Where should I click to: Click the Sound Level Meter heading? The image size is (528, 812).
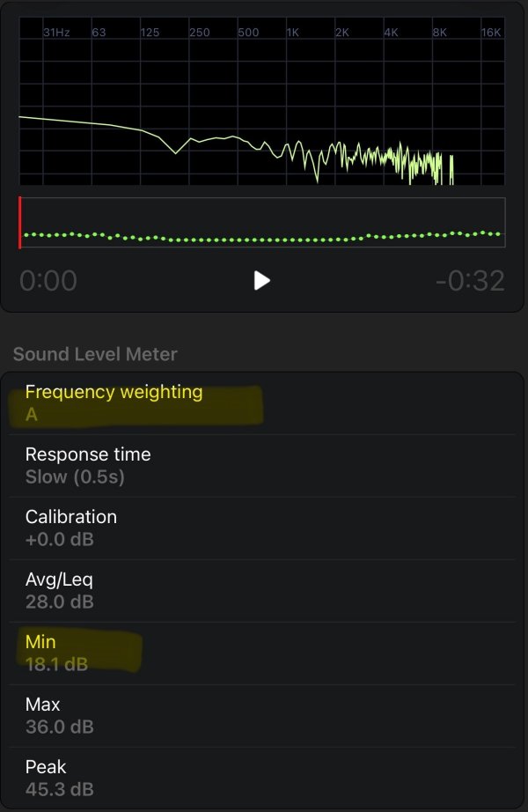click(x=95, y=354)
